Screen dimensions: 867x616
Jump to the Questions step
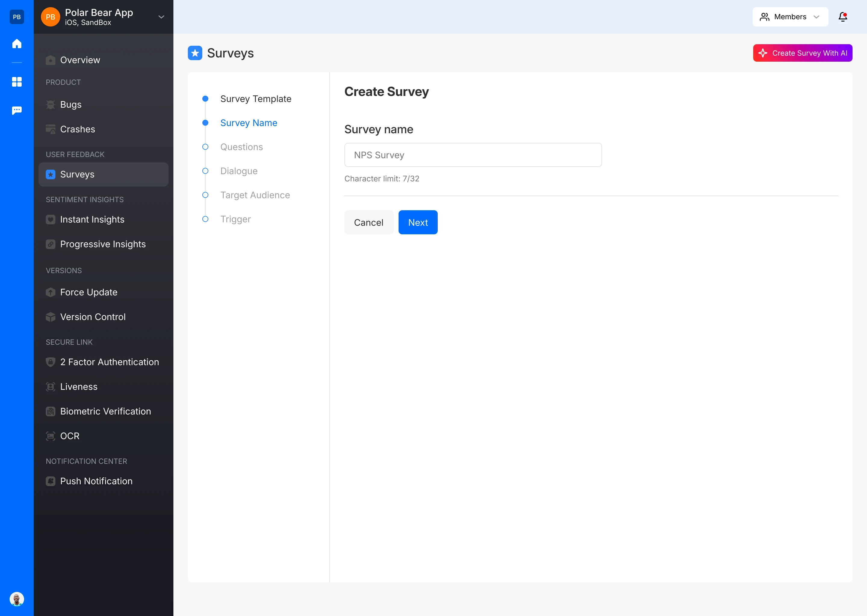click(241, 147)
